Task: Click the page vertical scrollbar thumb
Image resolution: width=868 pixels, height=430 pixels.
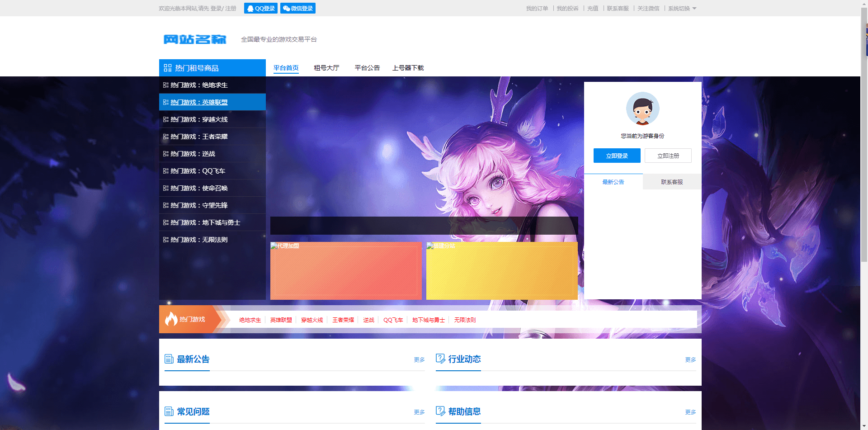Action: (x=864, y=135)
